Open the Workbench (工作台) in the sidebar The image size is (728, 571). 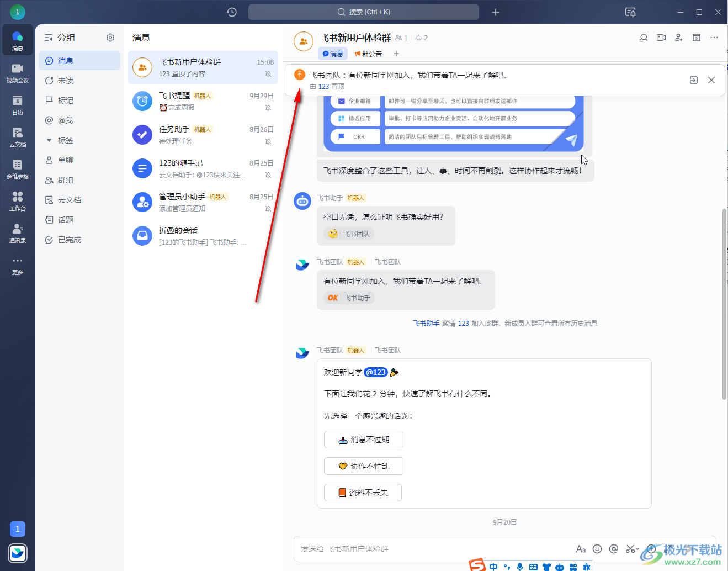[18, 200]
